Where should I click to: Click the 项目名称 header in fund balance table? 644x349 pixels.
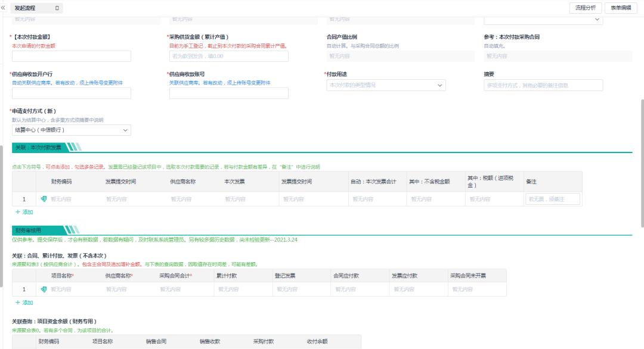pyautogui.click(x=103, y=341)
